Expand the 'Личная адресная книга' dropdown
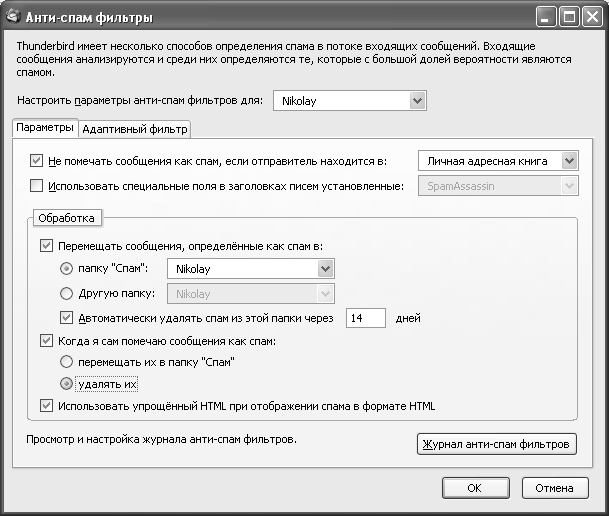This screenshot has width=609, height=516. pyautogui.click(x=568, y=160)
